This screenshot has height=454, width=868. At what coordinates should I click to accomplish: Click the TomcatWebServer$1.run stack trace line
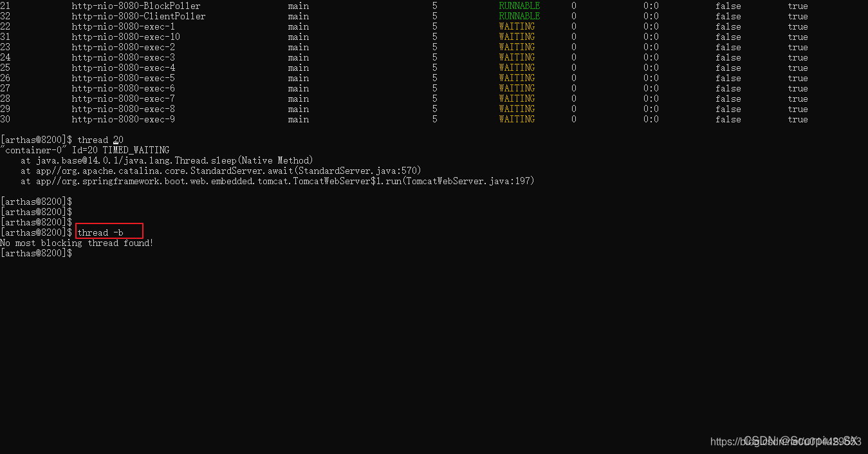[x=277, y=181]
